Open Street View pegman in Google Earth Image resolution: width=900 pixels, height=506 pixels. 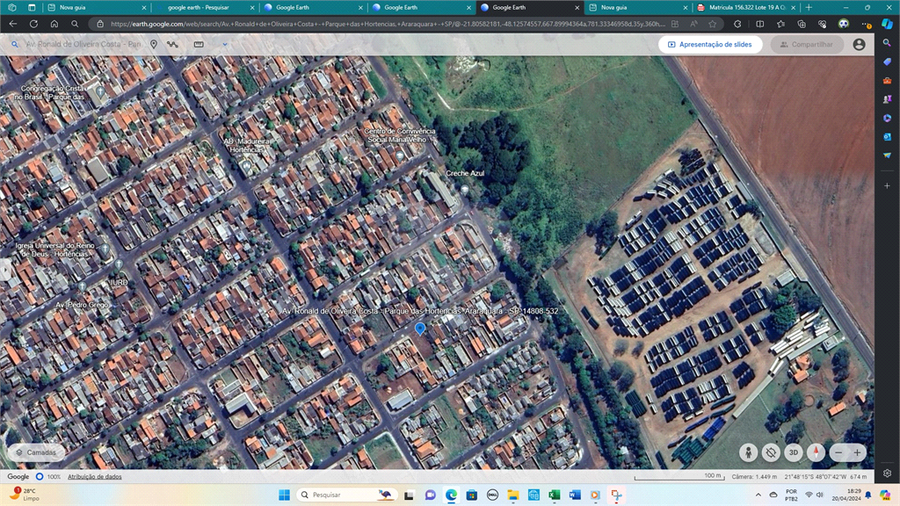pos(749,452)
